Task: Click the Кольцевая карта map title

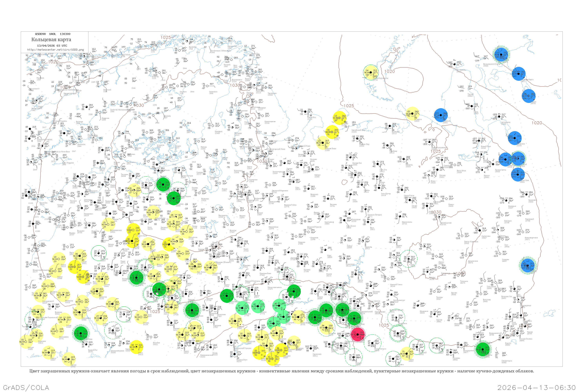Action: tap(51, 40)
